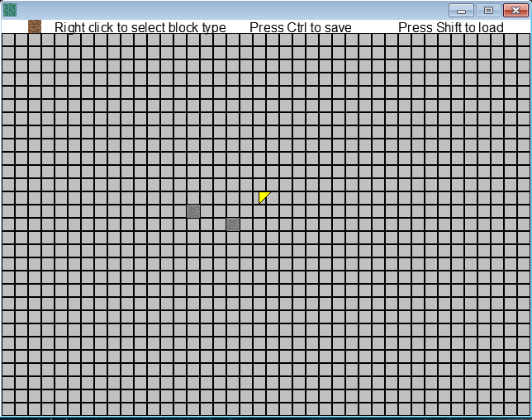The image size is (532, 420).
Task: Click the bottom-right corner grid cell
Action: (524, 409)
